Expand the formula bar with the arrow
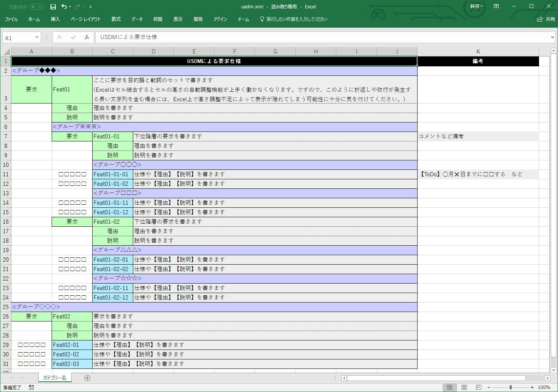 (x=552, y=37)
